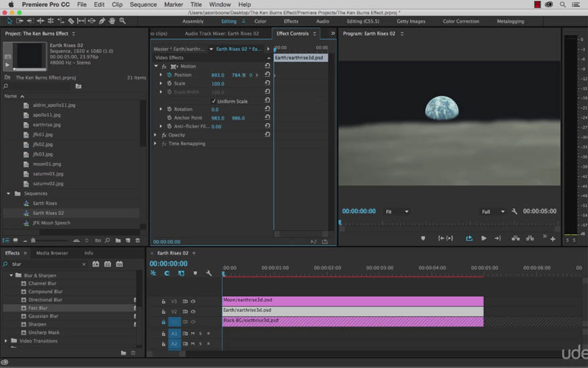Open the Marker menu
The image size is (588, 368).
(174, 5)
